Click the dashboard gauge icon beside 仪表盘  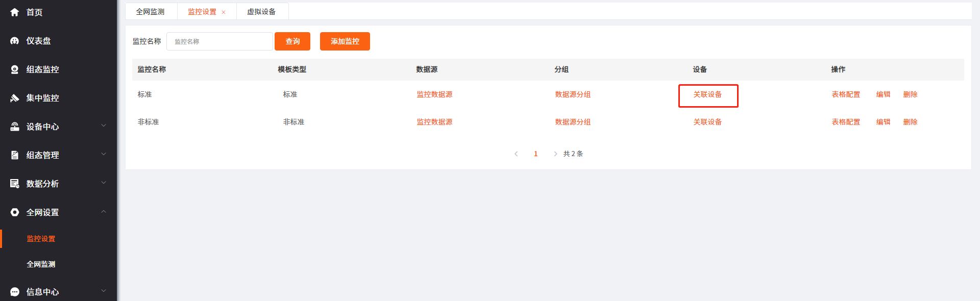click(x=14, y=41)
